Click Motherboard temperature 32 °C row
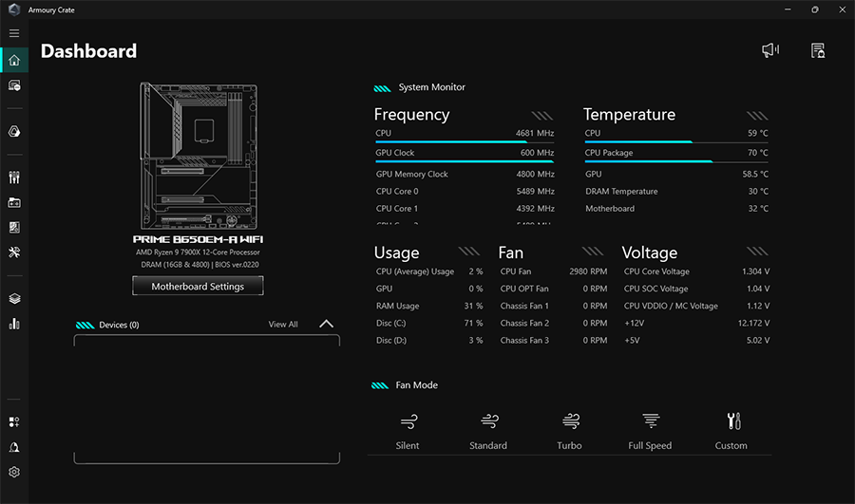The width and height of the screenshot is (855, 504). pyautogui.click(x=676, y=209)
